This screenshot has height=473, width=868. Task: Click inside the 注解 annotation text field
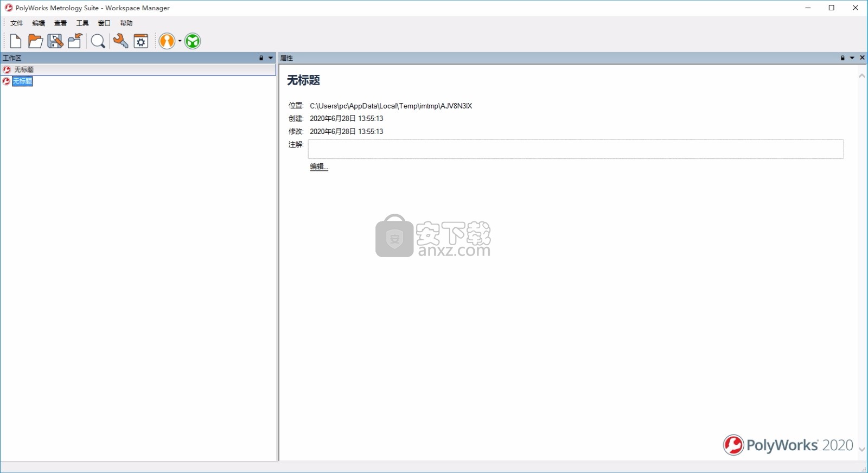click(575, 149)
